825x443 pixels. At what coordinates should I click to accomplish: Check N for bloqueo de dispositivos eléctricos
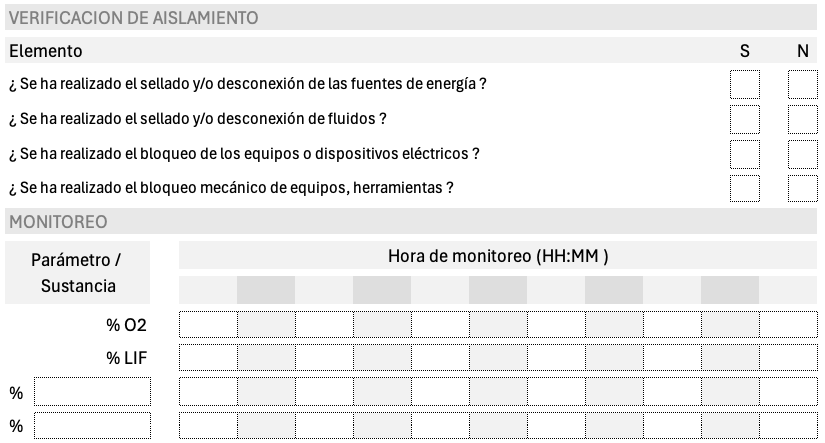[802, 154]
